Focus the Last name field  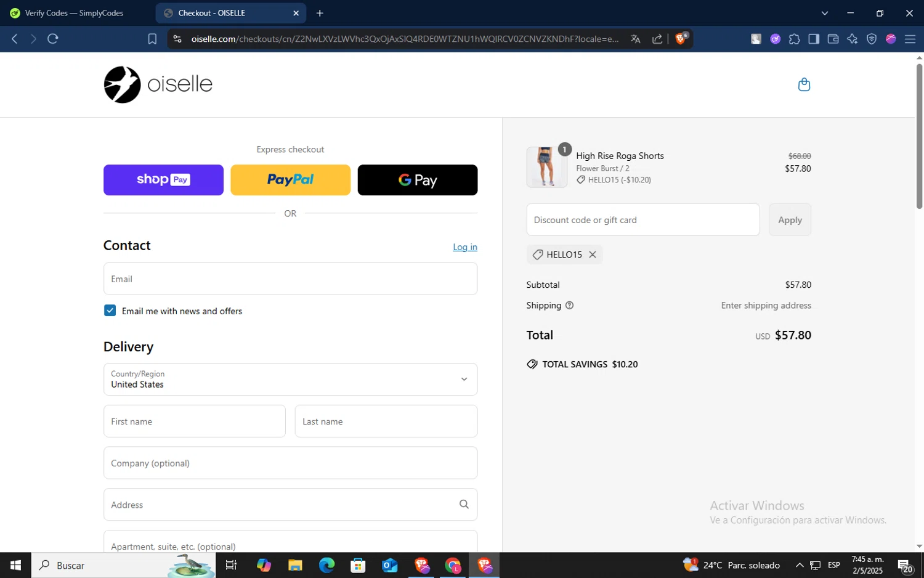click(386, 421)
